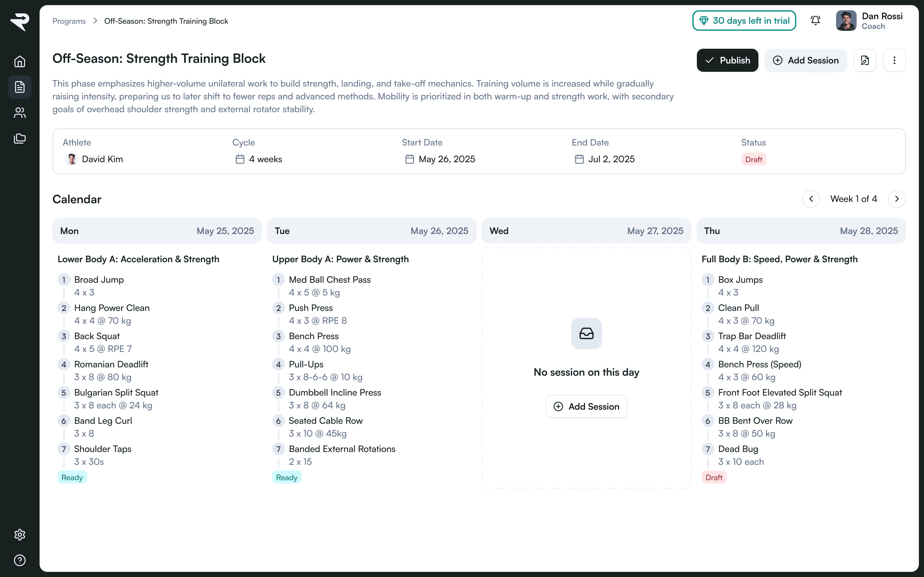Add Session on empty Wednesday
The width and height of the screenshot is (924, 577).
click(586, 406)
